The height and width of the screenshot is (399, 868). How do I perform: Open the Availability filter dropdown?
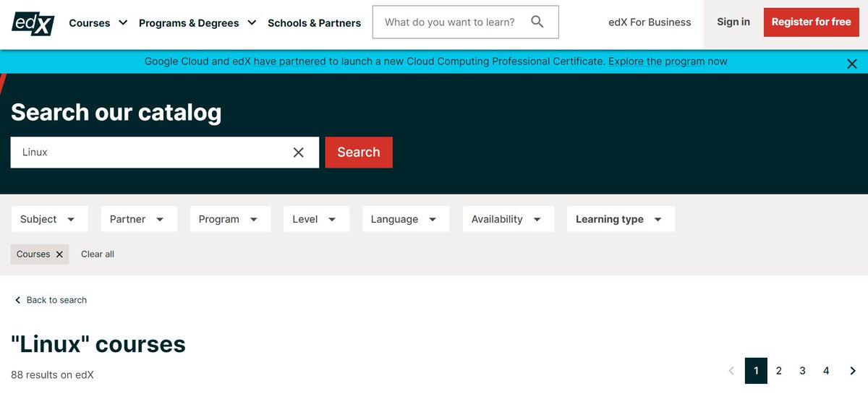coord(508,219)
